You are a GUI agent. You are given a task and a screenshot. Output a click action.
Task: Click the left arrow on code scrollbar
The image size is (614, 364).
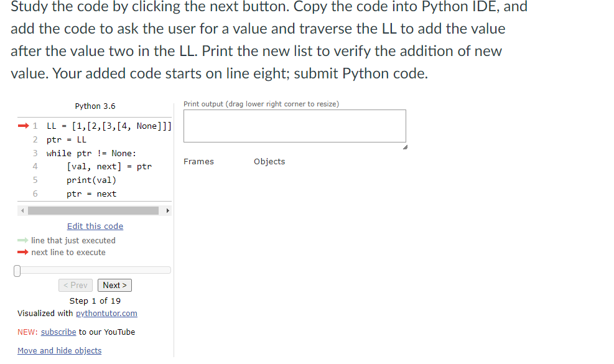(22, 210)
